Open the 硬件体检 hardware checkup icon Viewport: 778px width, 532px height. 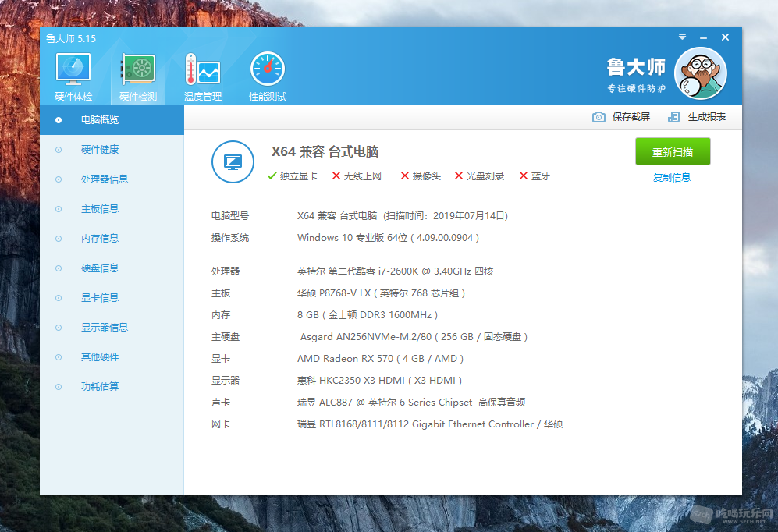[73, 70]
